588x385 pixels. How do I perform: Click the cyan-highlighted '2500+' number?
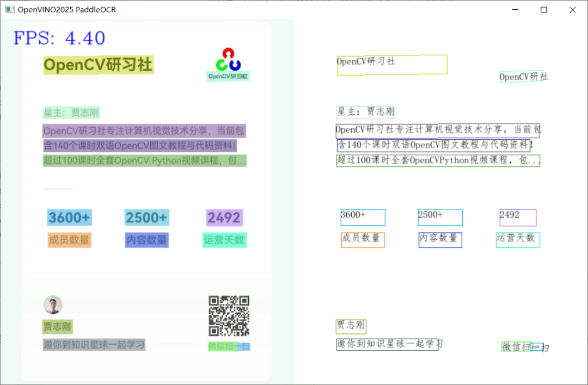coord(146,217)
